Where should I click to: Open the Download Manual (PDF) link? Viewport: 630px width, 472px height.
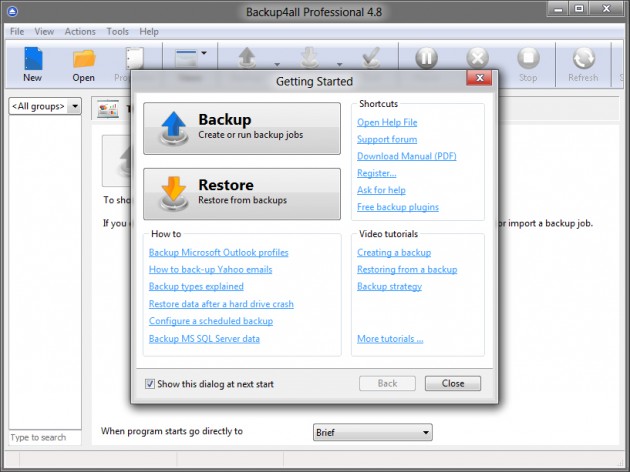click(x=405, y=156)
